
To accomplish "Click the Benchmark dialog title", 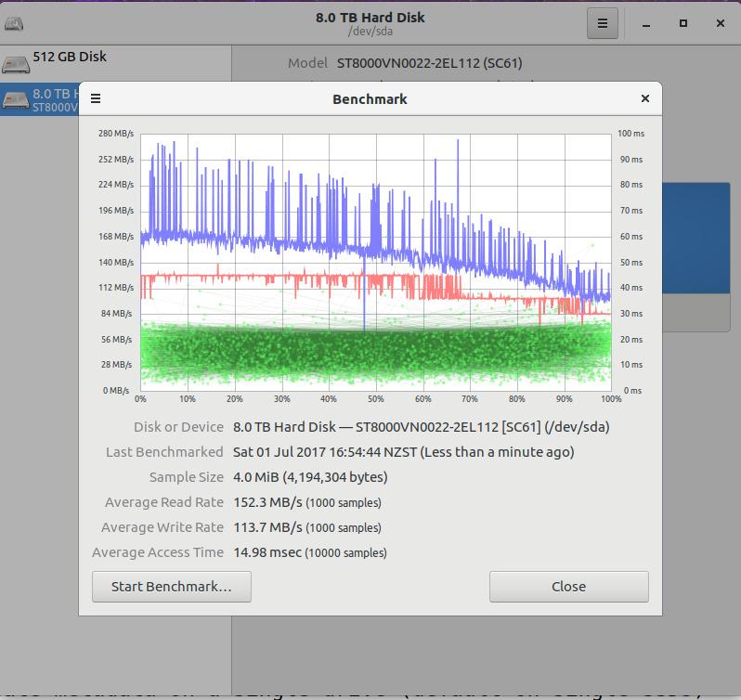I will (x=370, y=99).
